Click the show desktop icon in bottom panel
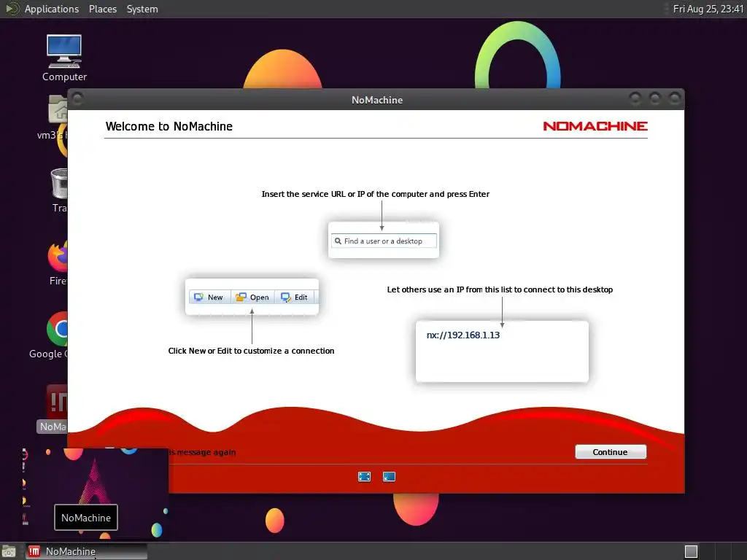 click(9, 551)
